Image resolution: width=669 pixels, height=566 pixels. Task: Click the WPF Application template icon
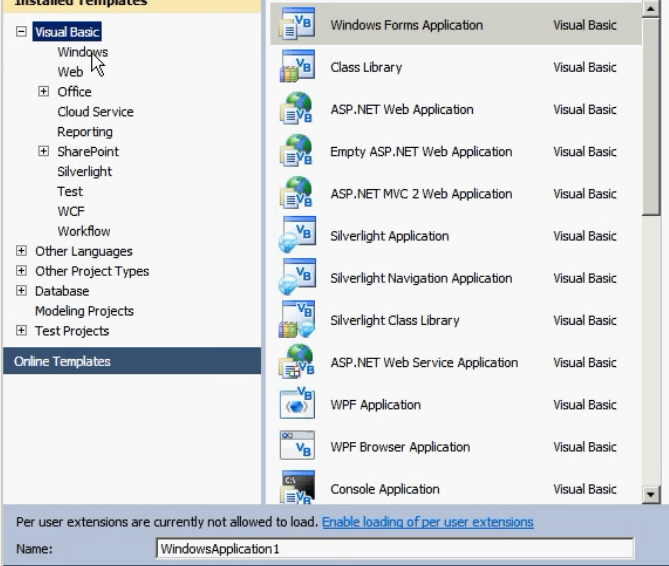[297, 404]
